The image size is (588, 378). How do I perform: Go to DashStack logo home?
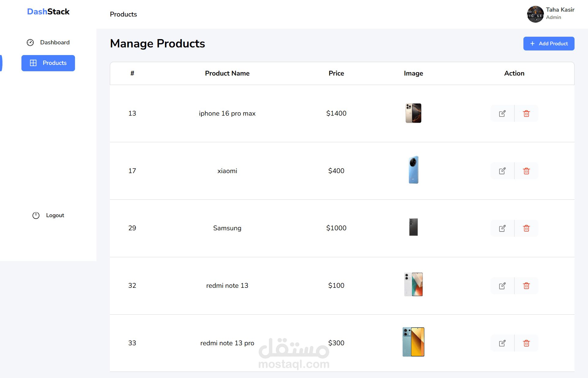coord(48,12)
